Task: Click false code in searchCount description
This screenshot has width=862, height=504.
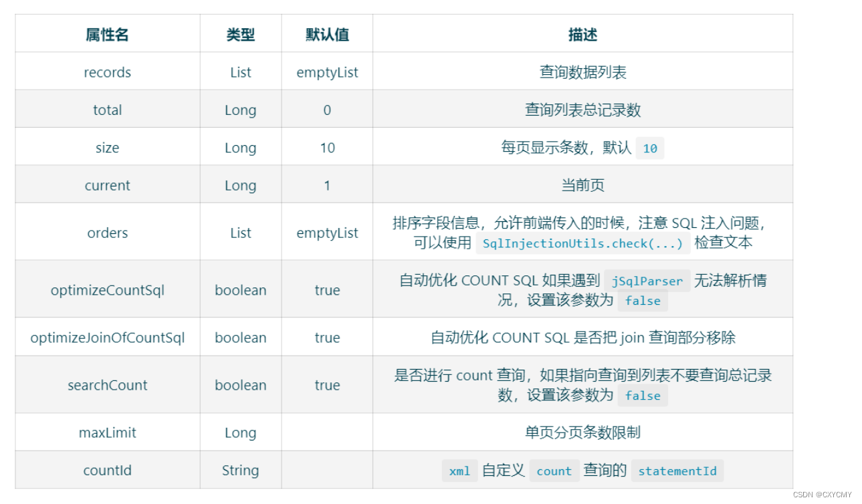Action: [643, 396]
